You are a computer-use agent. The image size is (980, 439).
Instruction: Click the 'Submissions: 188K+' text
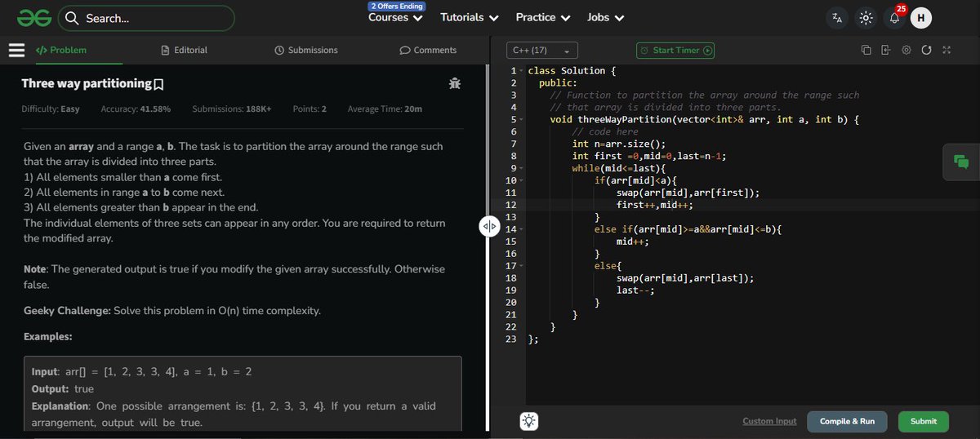232,109
